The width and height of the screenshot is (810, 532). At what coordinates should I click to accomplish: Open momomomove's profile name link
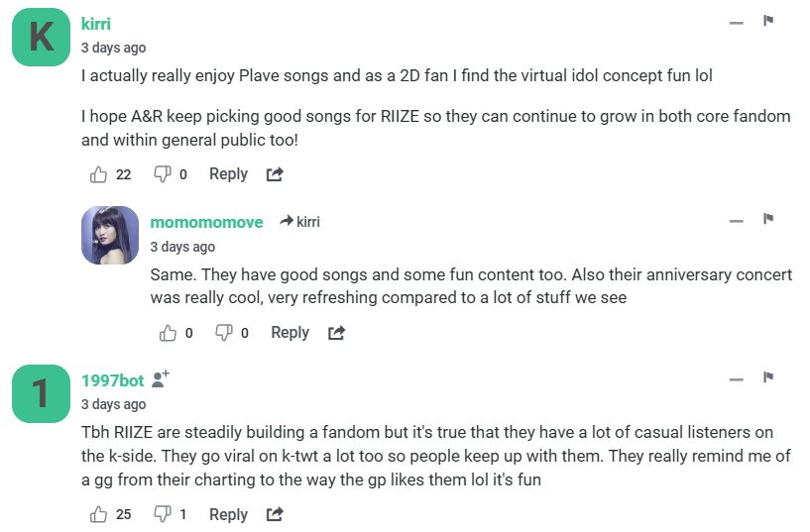(x=206, y=222)
